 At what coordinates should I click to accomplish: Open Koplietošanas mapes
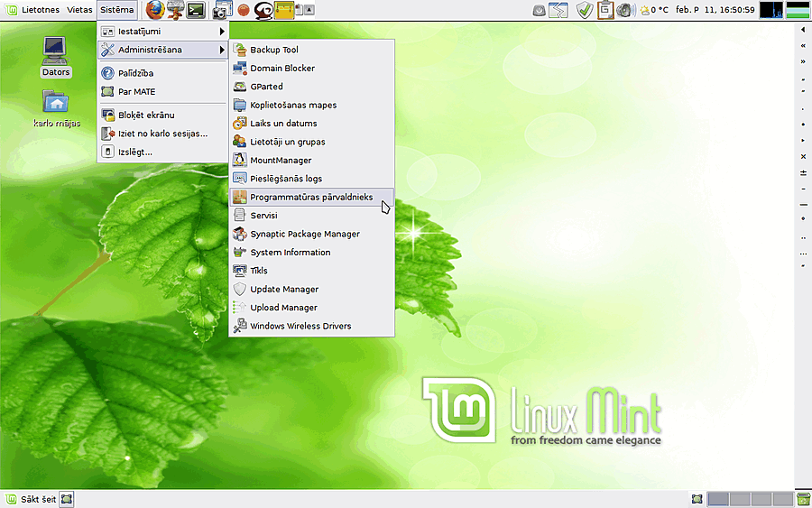click(x=312, y=106)
